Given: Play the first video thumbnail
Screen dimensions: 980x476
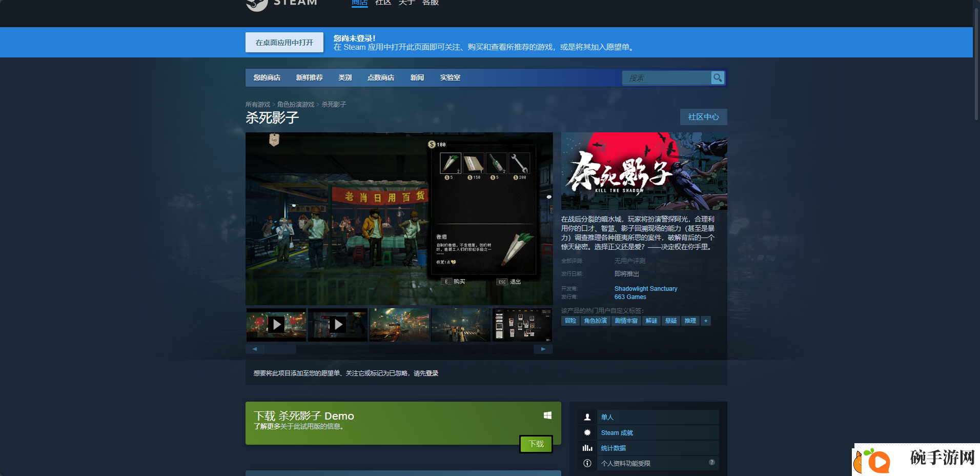Looking at the screenshot, I should click(x=276, y=325).
